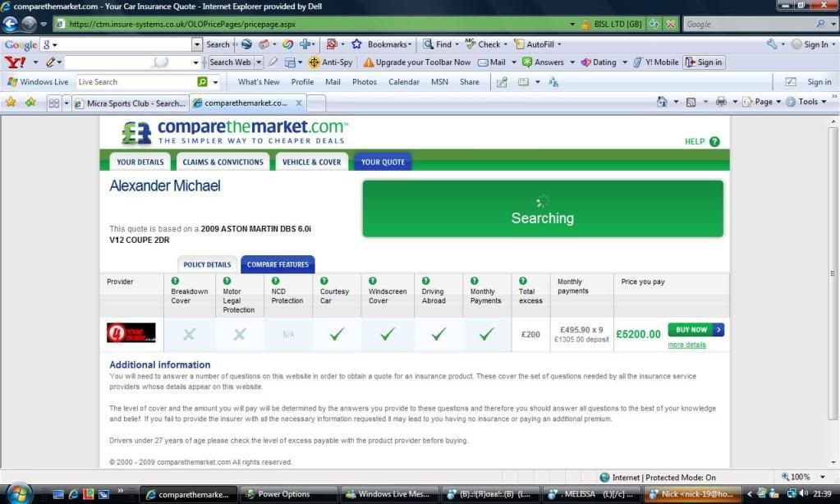
Task: Click the spell Check toolbar icon
Action: tap(470, 44)
